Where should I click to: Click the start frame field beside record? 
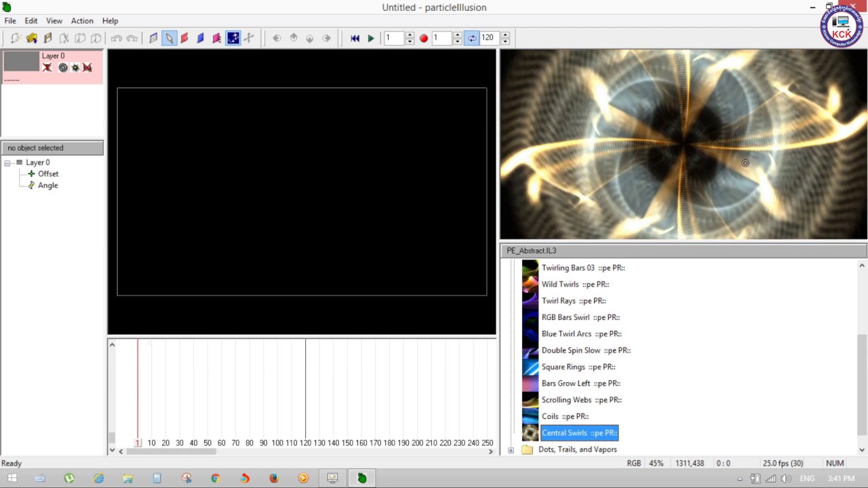tap(441, 39)
